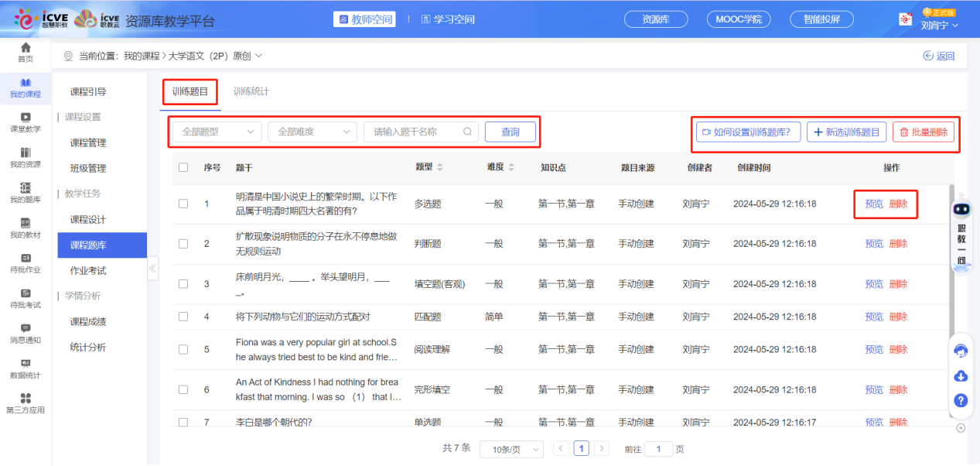
Task: Open the 10条/页 page size dropdown
Action: click(x=510, y=449)
